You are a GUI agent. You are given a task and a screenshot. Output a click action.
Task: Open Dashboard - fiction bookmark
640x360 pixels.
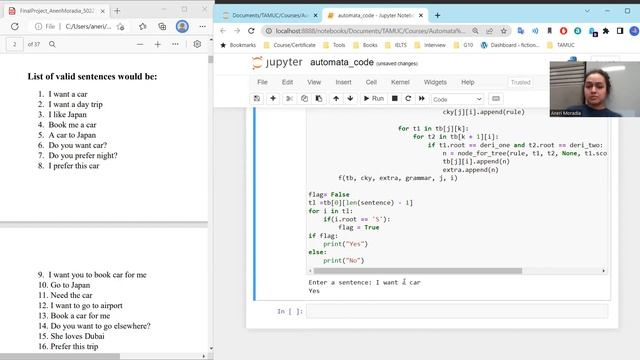pos(510,45)
